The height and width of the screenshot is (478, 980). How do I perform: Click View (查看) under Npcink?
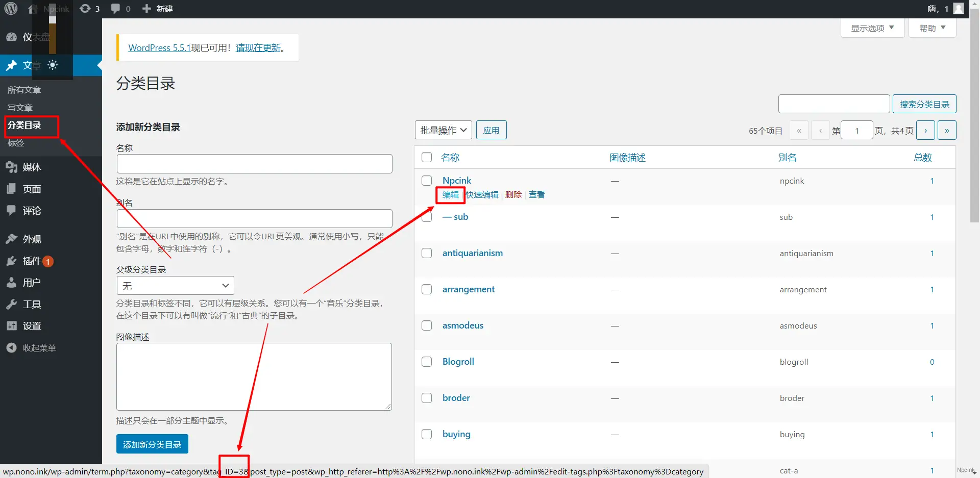tap(536, 194)
